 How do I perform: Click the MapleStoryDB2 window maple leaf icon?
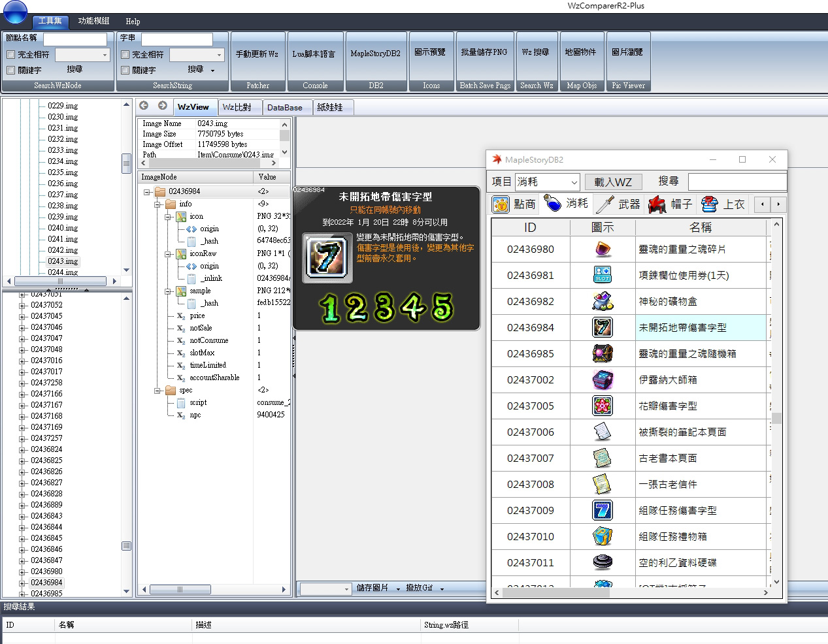click(x=497, y=159)
